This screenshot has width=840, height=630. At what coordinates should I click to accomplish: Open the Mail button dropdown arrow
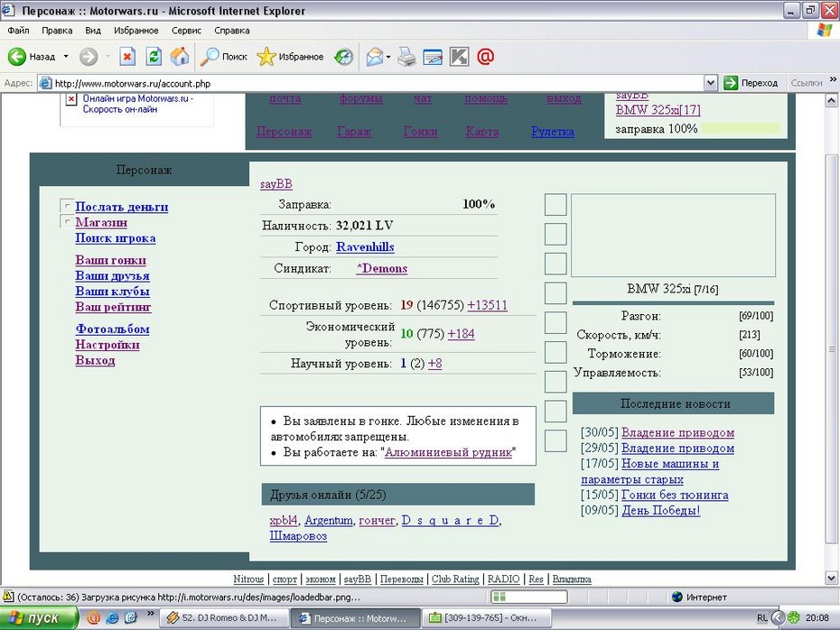pyautogui.click(x=388, y=56)
